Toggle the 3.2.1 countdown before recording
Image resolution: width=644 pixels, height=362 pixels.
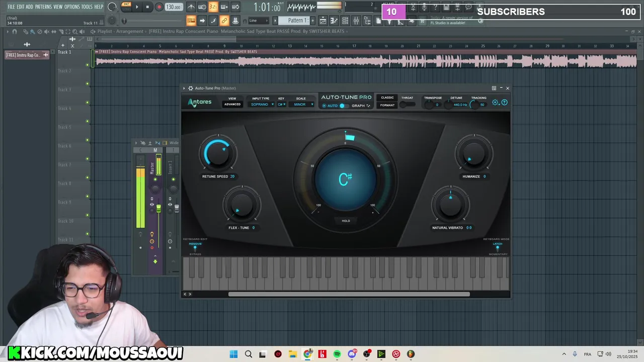coord(213,7)
